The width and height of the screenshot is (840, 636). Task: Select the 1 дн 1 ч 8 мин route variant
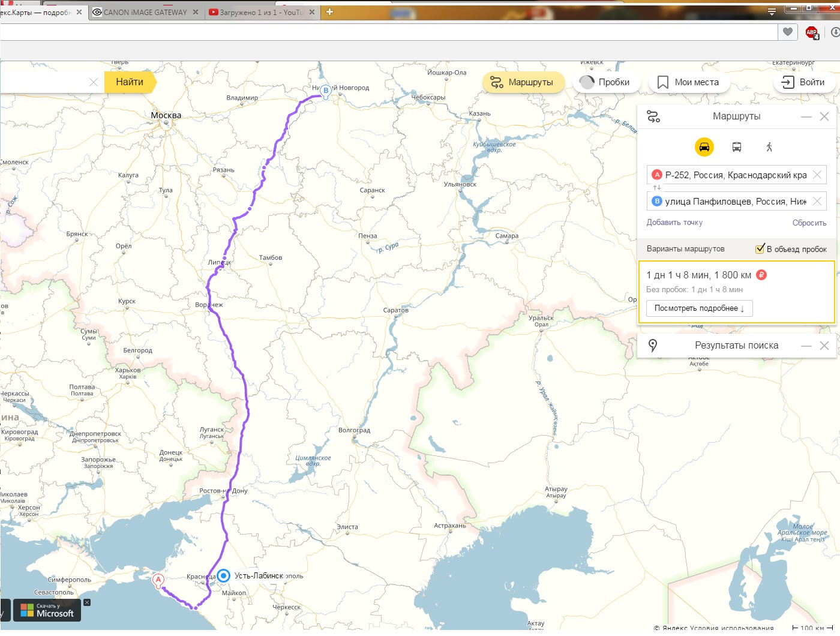pyautogui.click(x=737, y=292)
